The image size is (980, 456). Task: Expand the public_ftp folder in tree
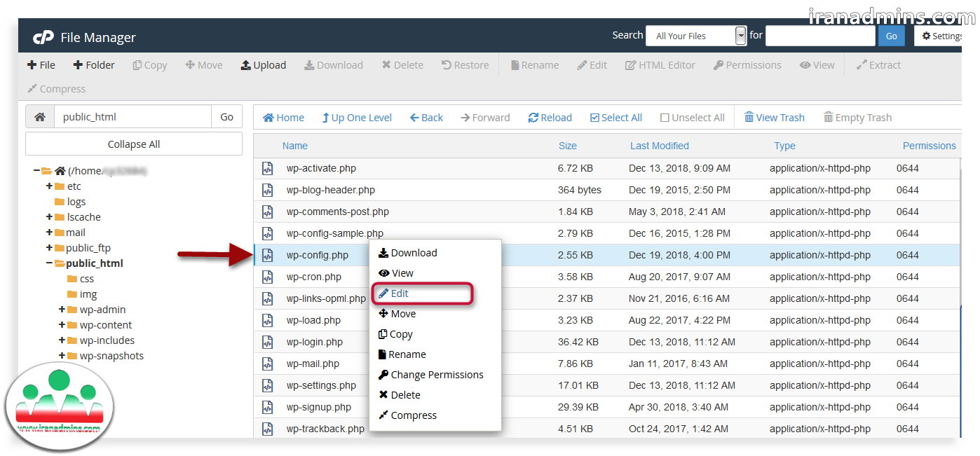point(49,248)
